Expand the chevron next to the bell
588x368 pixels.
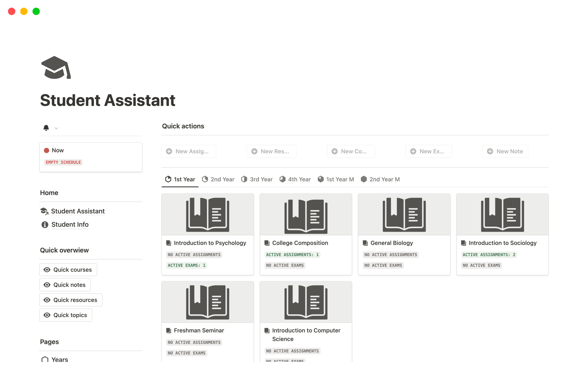[x=56, y=128]
